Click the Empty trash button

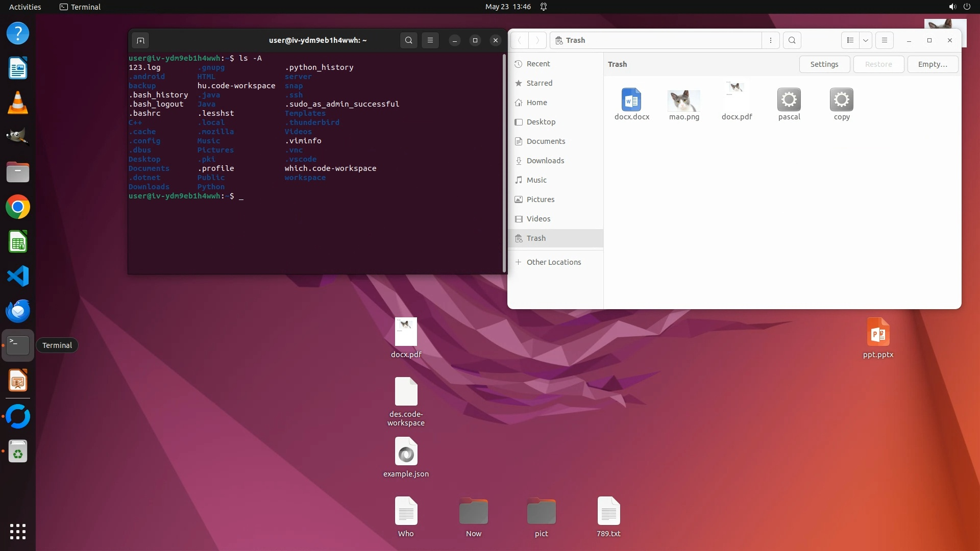coord(932,64)
